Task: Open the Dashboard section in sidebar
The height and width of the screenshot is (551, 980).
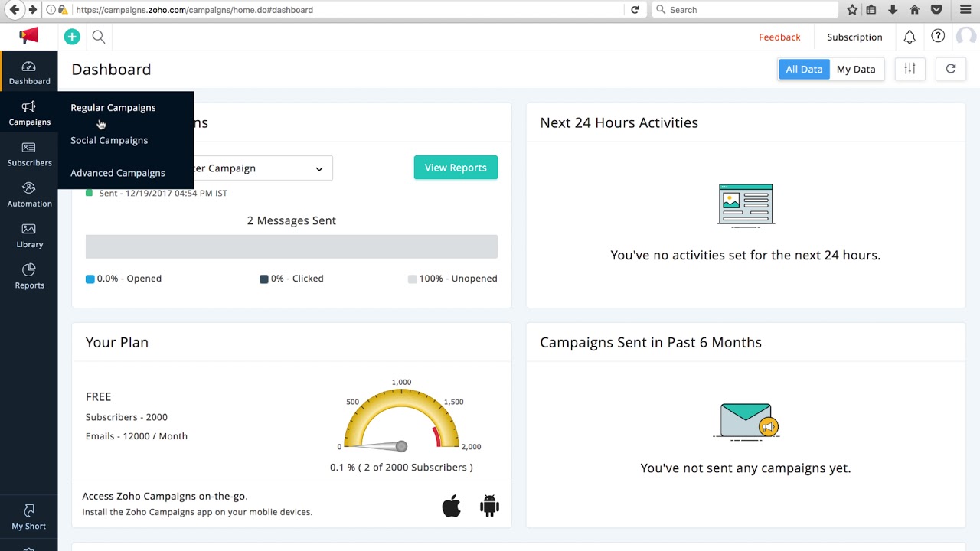Action: 29,73
